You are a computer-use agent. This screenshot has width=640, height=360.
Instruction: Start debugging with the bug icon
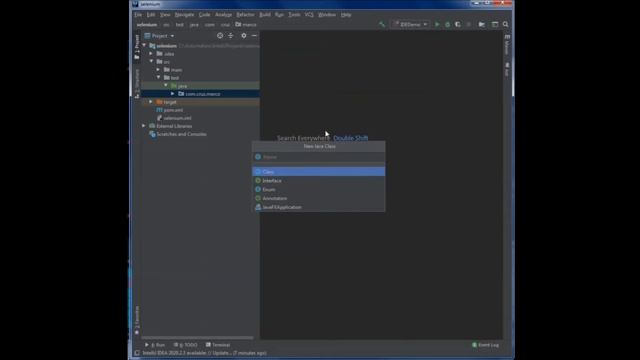(x=447, y=24)
